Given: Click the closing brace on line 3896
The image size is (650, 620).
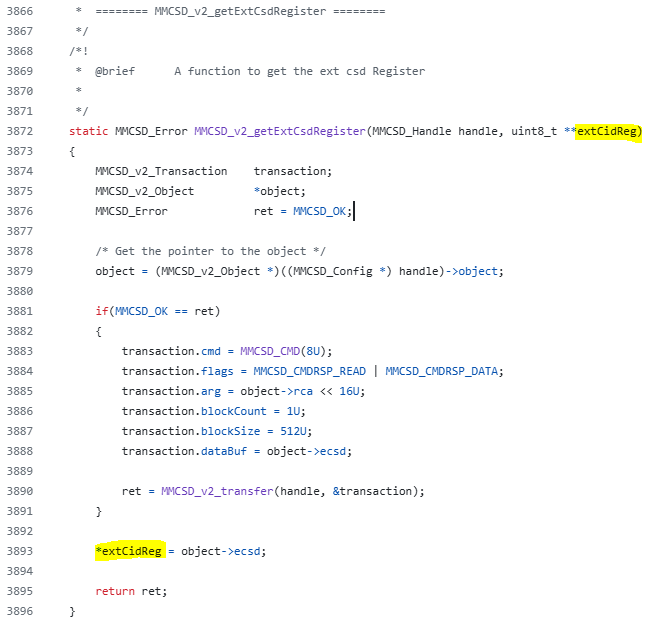Looking at the screenshot, I should click(72, 611).
